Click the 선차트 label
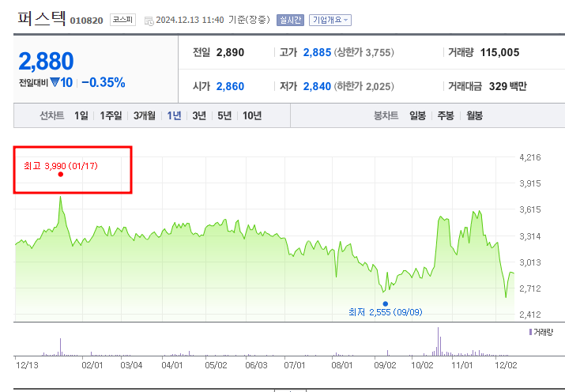565x392 pixels. (52, 115)
